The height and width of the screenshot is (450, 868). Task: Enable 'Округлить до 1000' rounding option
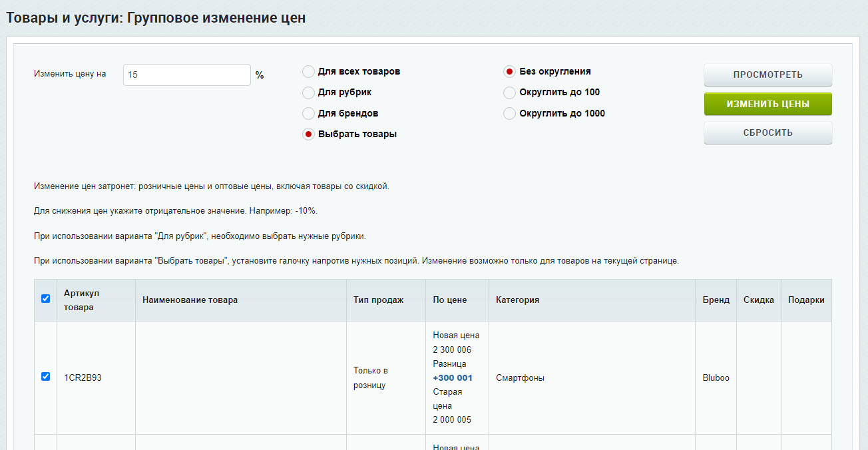(510, 114)
